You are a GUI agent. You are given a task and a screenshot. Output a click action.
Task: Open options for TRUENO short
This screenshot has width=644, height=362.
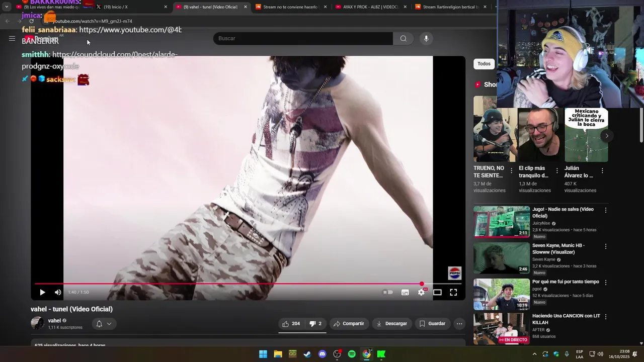pyautogui.click(x=512, y=171)
